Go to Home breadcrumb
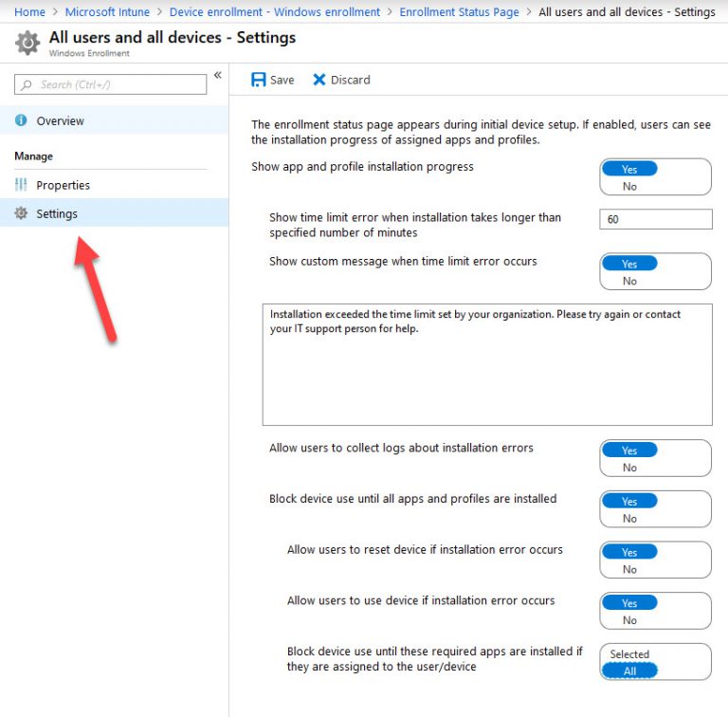Viewport: 728px width, 717px height. (x=29, y=12)
